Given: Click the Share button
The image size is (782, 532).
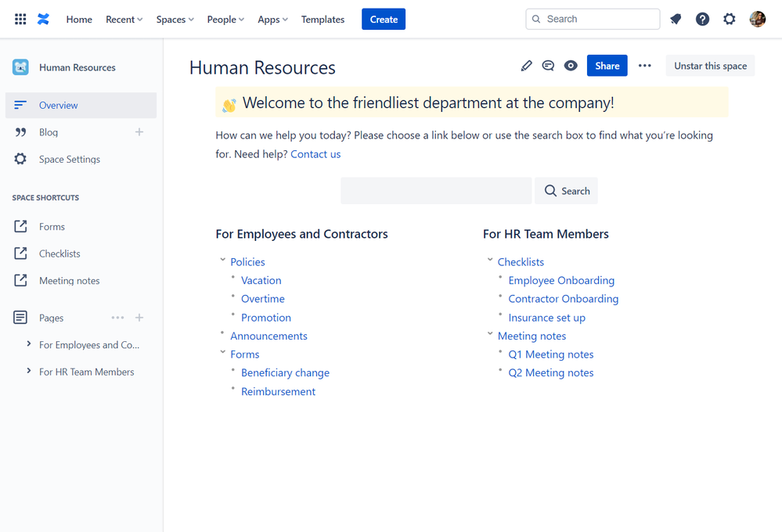Looking at the screenshot, I should (x=607, y=66).
